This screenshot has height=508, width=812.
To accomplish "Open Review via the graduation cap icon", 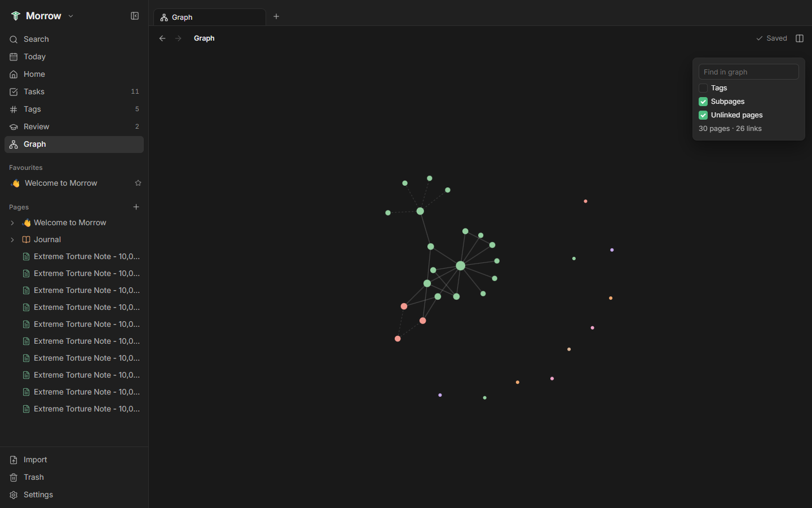I will tap(14, 127).
